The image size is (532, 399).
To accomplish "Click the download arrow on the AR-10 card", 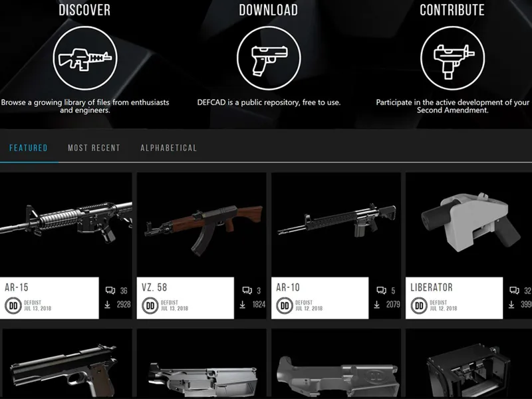I will point(377,305).
